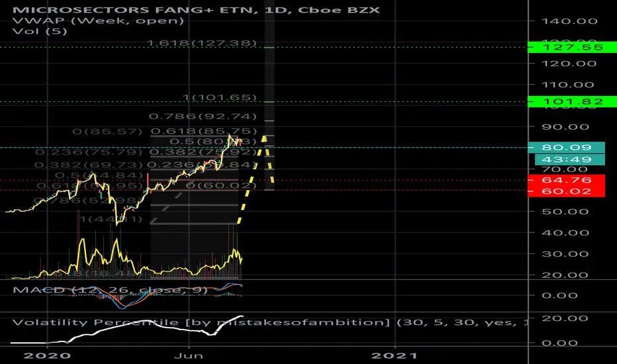617x364 pixels.
Task: Click the 90.00 price axis tick
Action: pyautogui.click(x=565, y=127)
